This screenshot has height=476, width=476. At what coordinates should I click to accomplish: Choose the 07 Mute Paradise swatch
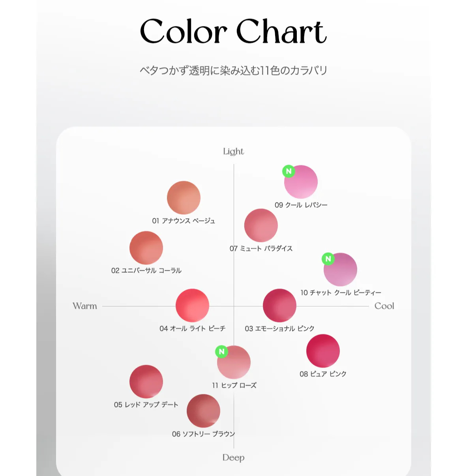point(261,225)
